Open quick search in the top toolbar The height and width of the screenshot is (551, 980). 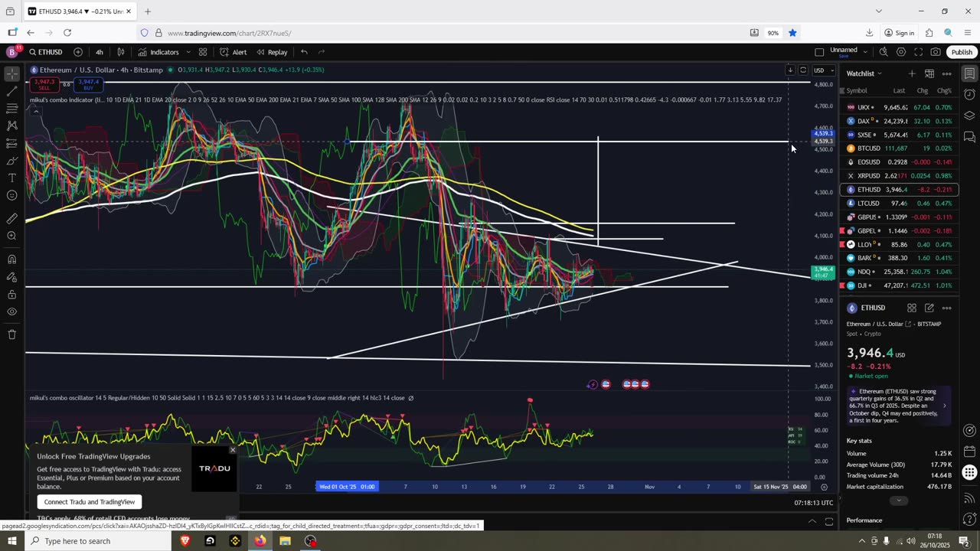[884, 52]
